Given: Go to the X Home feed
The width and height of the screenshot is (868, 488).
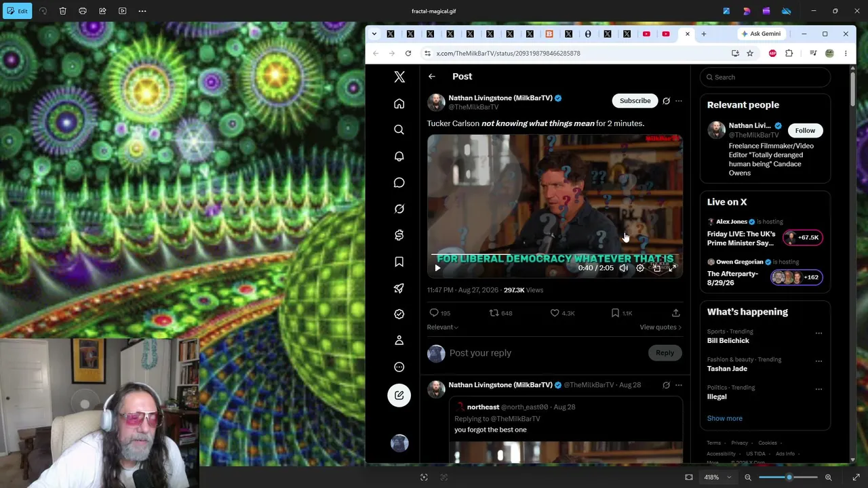Looking at the screenshot, I should point(399,104).
